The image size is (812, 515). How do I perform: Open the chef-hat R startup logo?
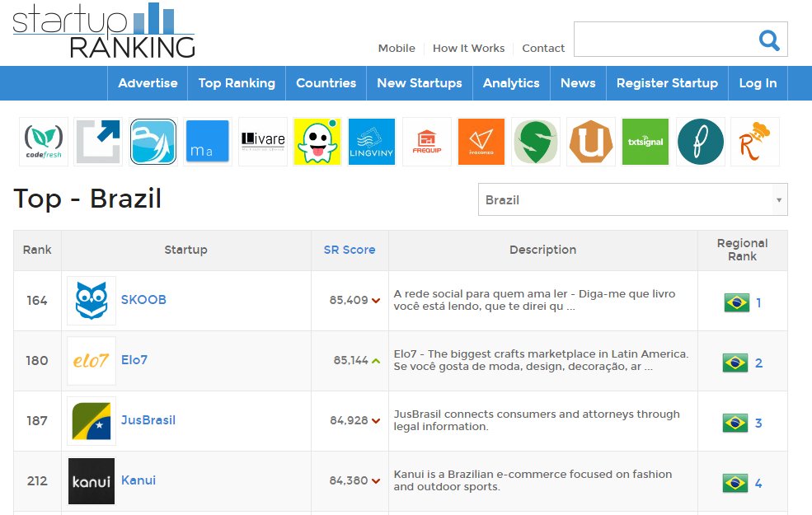755,141
